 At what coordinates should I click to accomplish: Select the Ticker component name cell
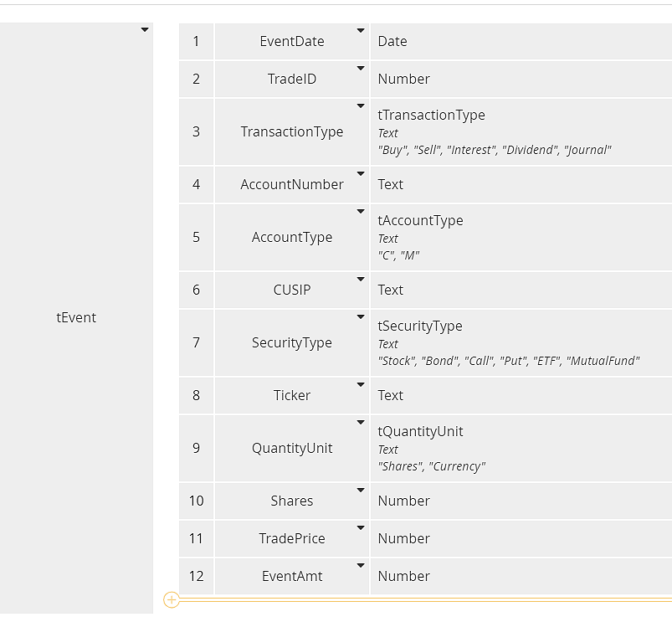tap(291, 395)
